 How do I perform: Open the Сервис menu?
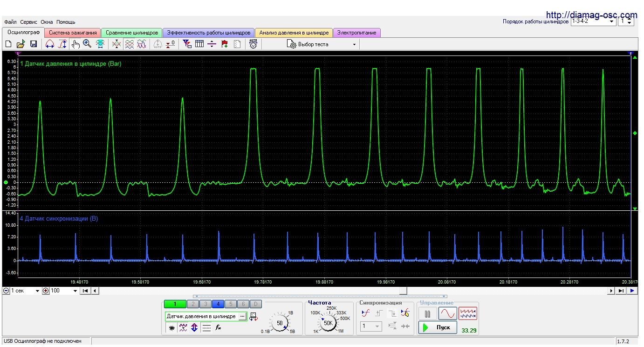(29, 22)
